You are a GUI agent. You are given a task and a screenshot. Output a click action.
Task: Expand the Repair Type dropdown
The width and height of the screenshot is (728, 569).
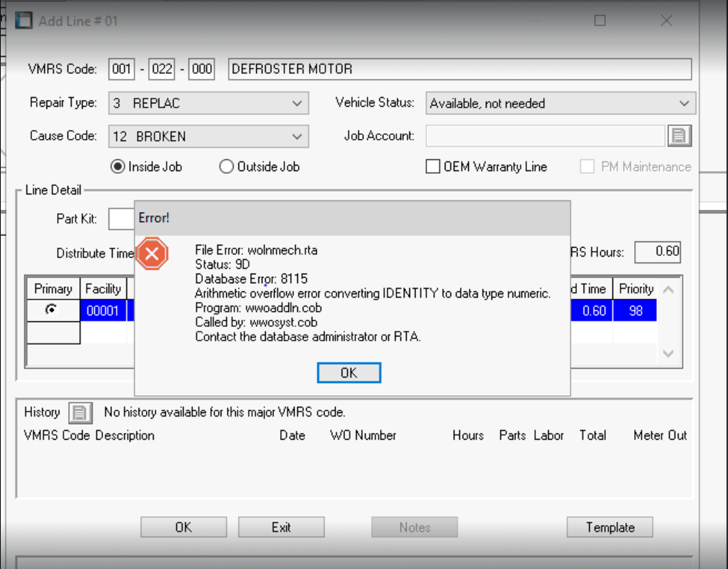coord(297,103)
